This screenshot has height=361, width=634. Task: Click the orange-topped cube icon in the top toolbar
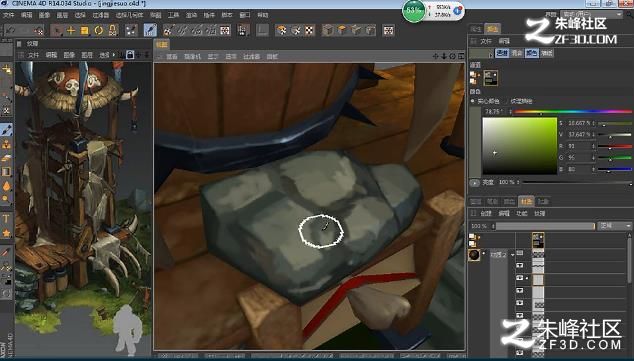point(342,30)
